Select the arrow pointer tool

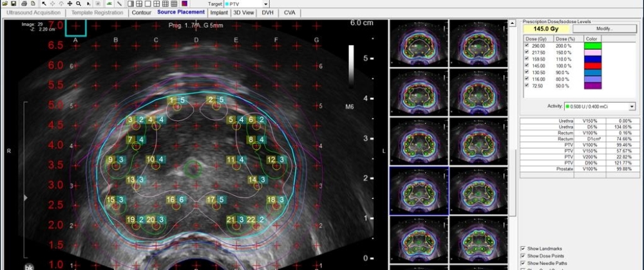[x=44, y=3]
